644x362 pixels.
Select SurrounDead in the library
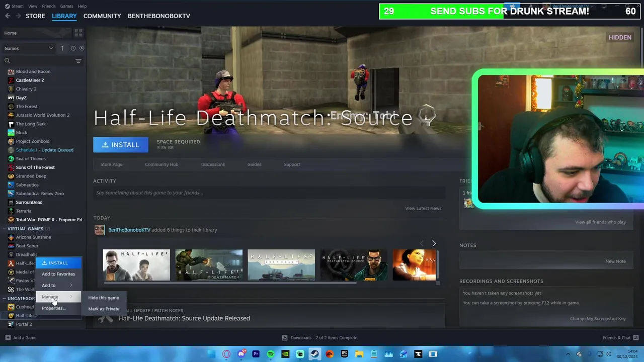point(29,202)
